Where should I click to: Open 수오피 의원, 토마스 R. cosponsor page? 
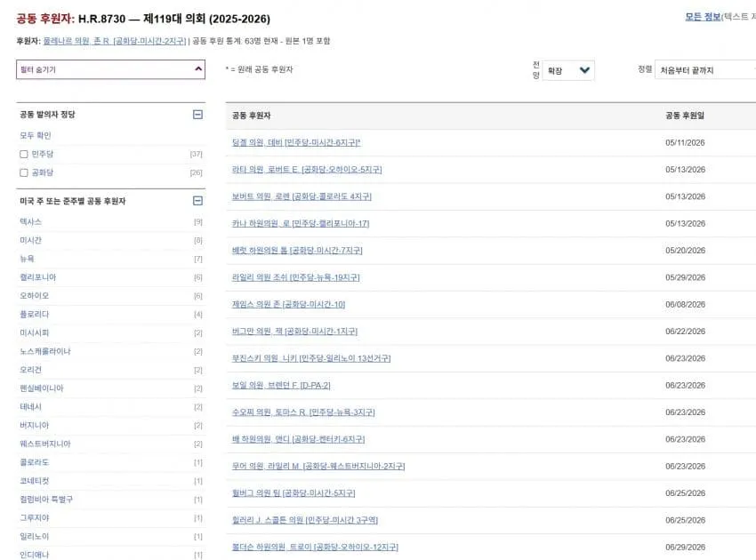[303, 412]
